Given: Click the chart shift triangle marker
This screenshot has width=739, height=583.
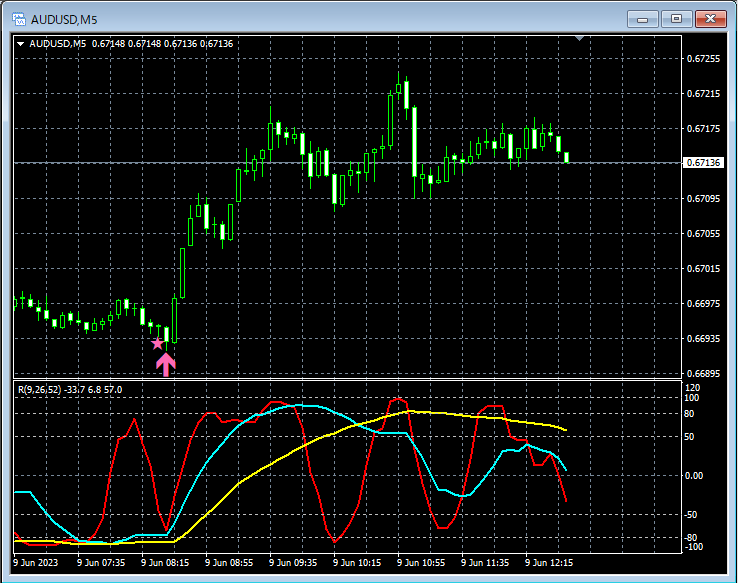Looking at the screenshot, I should pos(580,39).
